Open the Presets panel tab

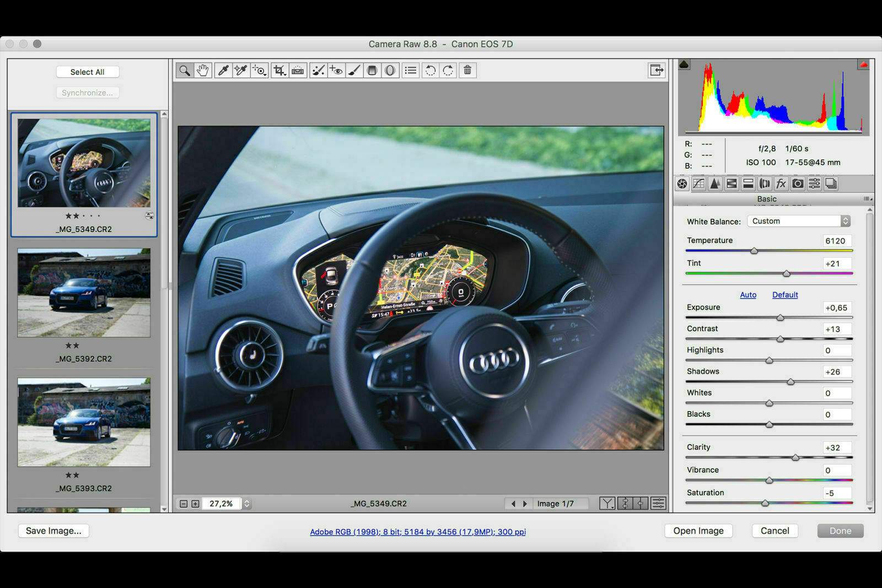[x=814, y=184]
